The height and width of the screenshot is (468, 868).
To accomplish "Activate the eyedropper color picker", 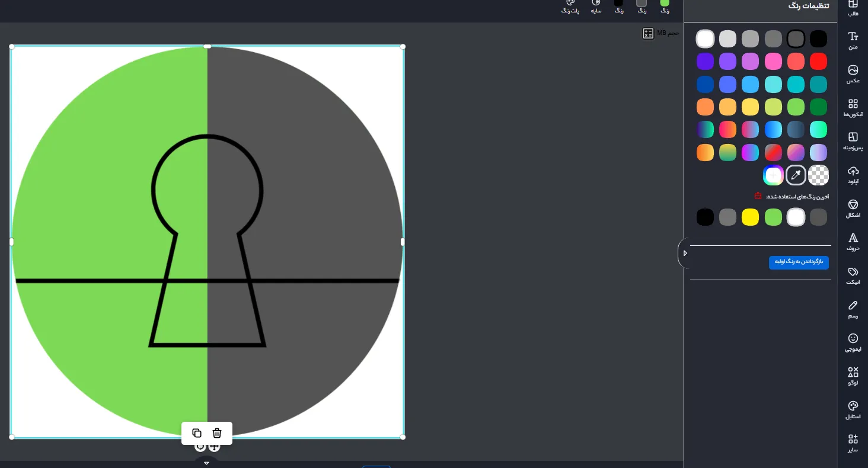I will tap(796, 175).
